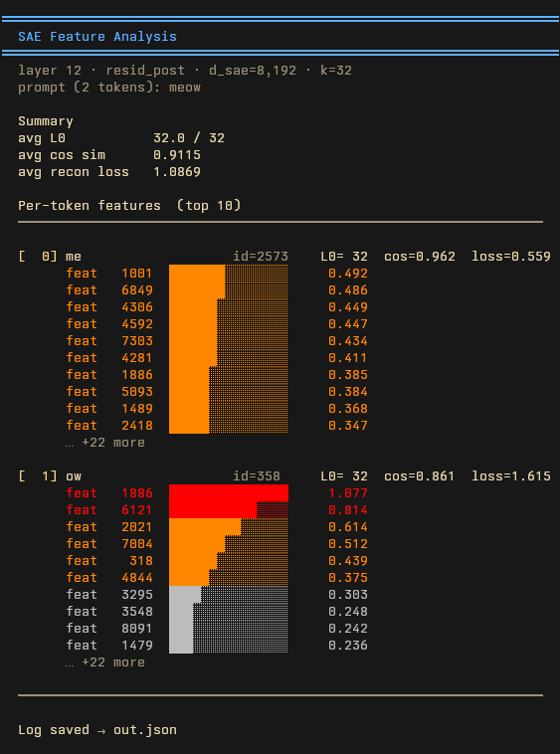This screenshot has height=754, width=560.
Task: Select the gray "feat 3295" label
Action: click(x=109, y=595)
